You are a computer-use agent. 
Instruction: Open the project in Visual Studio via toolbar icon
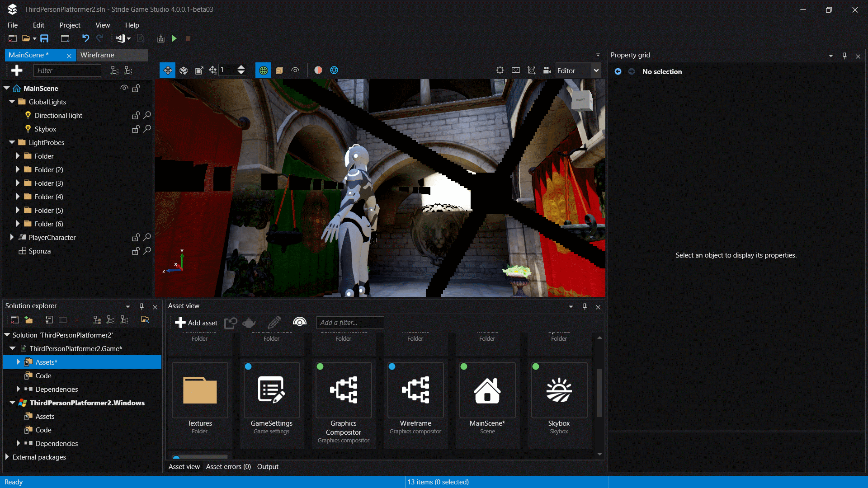tap(120, 38)
